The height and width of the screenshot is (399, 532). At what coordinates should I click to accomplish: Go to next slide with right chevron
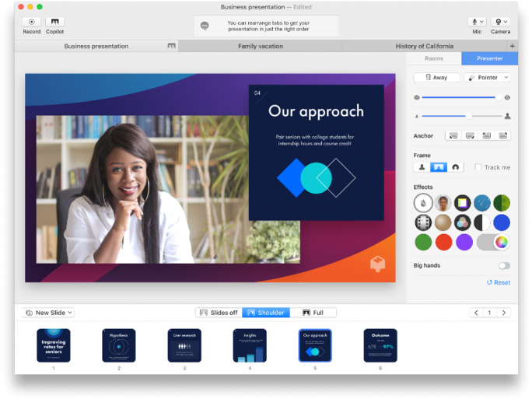504,313
